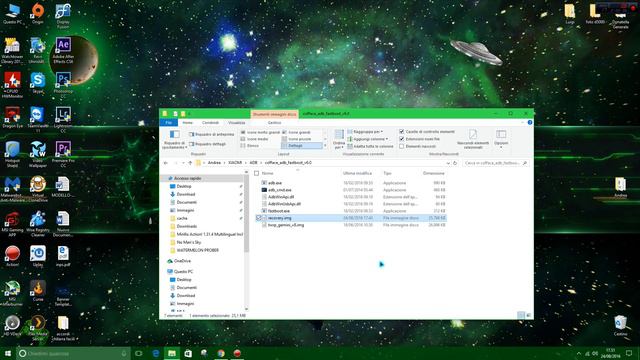This screenshot has height=360, width=640.
Task: Click the Strumenti immagini disco contextual tab
Action: [x=274, y=114]
